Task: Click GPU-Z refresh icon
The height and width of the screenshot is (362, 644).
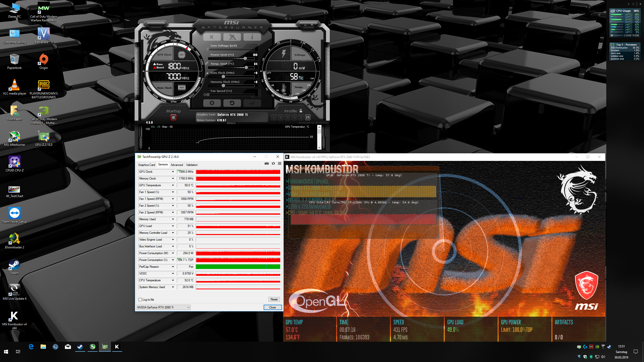Action: pyautogui.click(x=273, y=164)
